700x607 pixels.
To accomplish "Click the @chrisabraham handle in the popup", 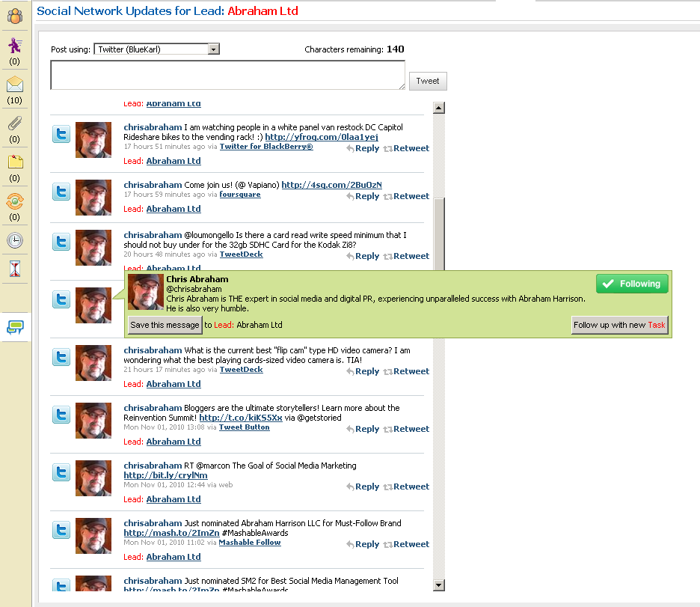I will 194,289.
